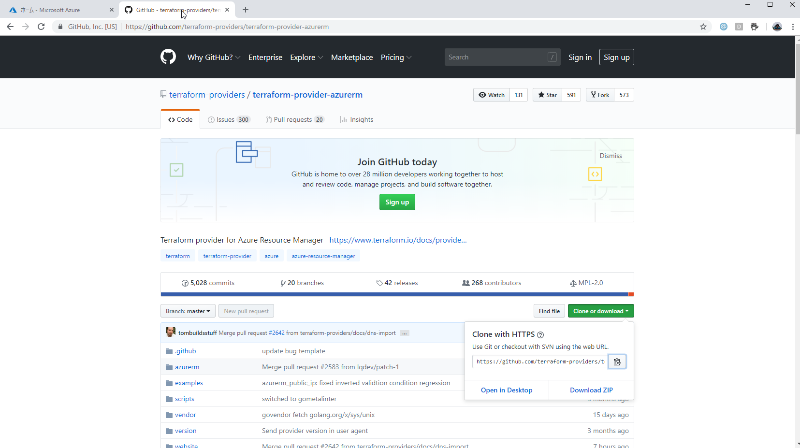This screenshot has height=448, width=800.
Task: Click Sign up in the header
Action: 616,57
